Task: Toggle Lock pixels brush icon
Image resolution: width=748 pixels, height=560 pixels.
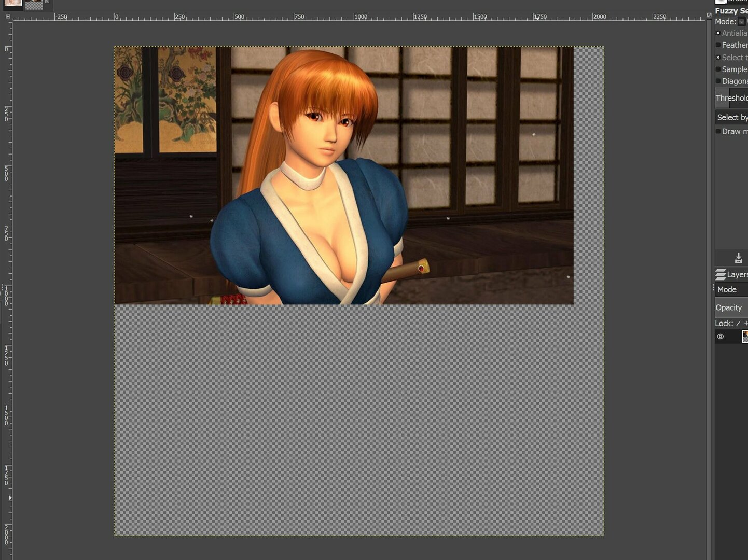Action: (738, 324)
